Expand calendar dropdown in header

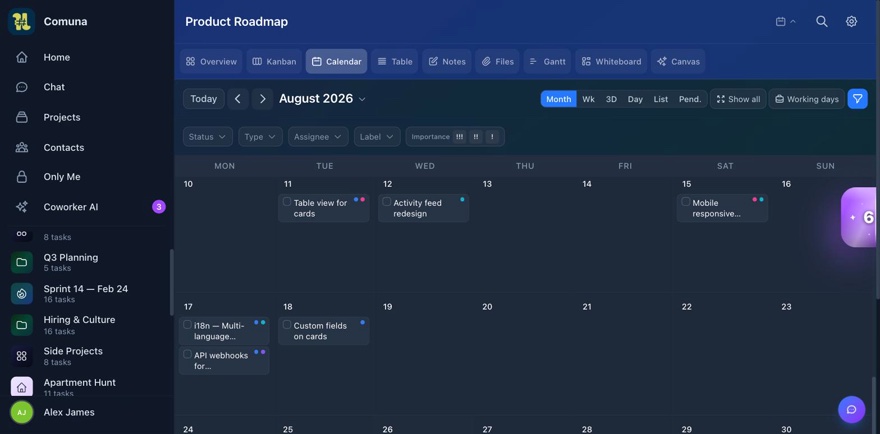tap(786, 21)
